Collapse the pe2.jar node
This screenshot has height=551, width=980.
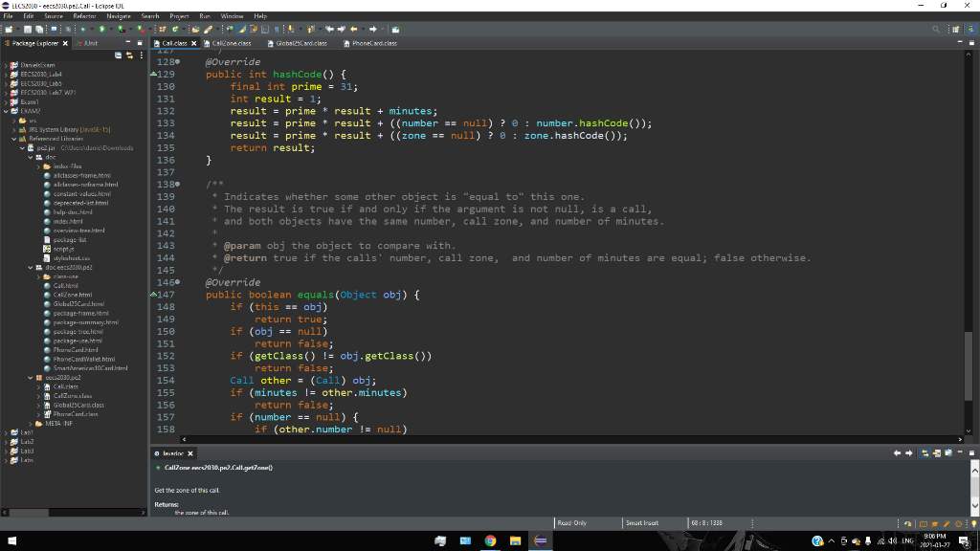23,148
